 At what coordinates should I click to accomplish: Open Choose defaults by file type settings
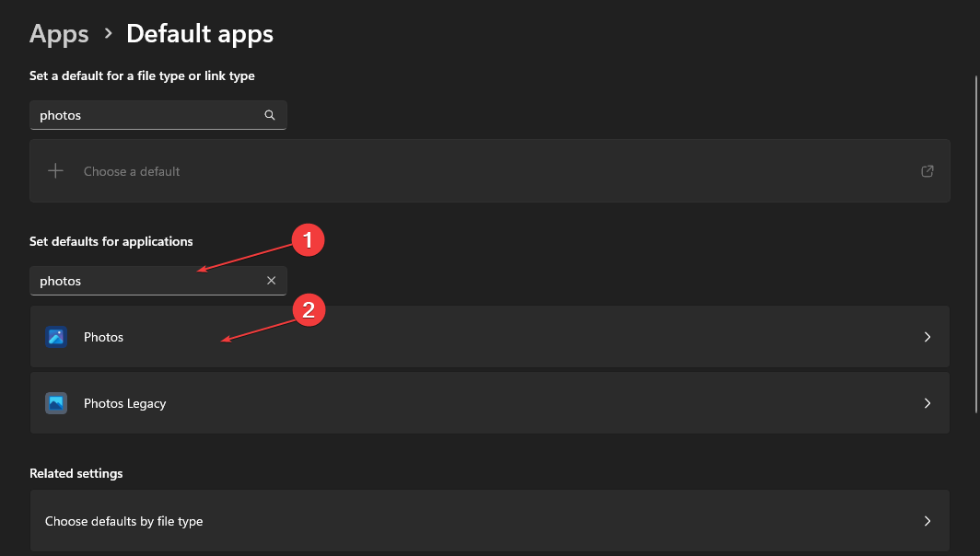click(488, 521)
